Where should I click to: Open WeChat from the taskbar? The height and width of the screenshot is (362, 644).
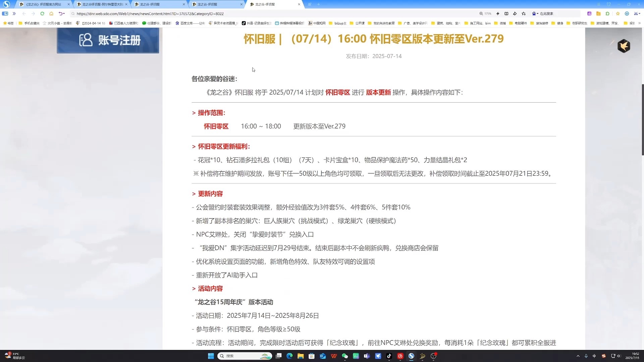345,356
